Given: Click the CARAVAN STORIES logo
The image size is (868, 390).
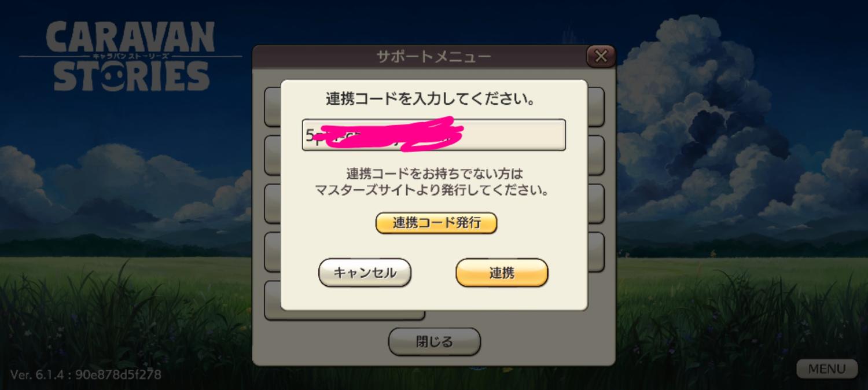Looking at the screenshot, I should (131, 56).
